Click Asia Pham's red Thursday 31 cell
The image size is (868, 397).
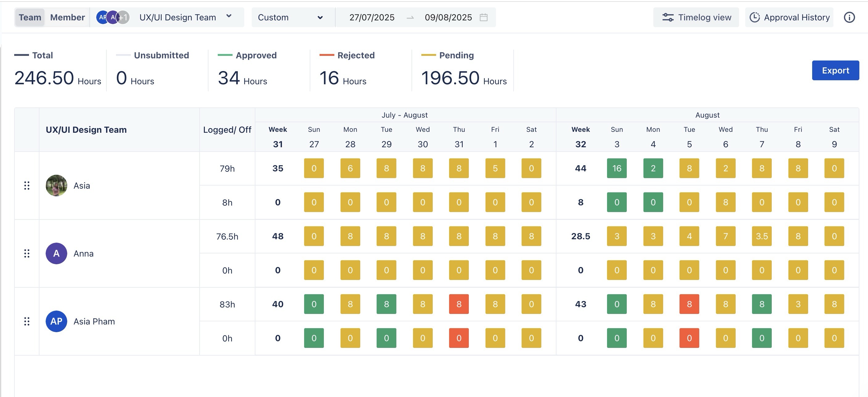click(459, 304)
